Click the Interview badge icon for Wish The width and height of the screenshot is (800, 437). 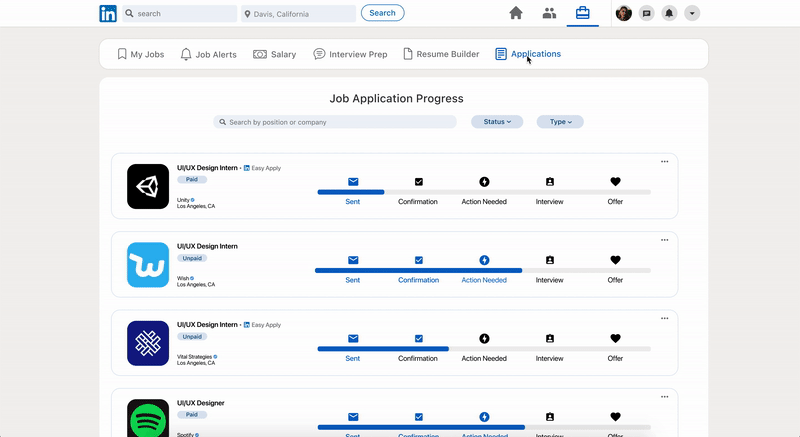[x=550, y=260]
